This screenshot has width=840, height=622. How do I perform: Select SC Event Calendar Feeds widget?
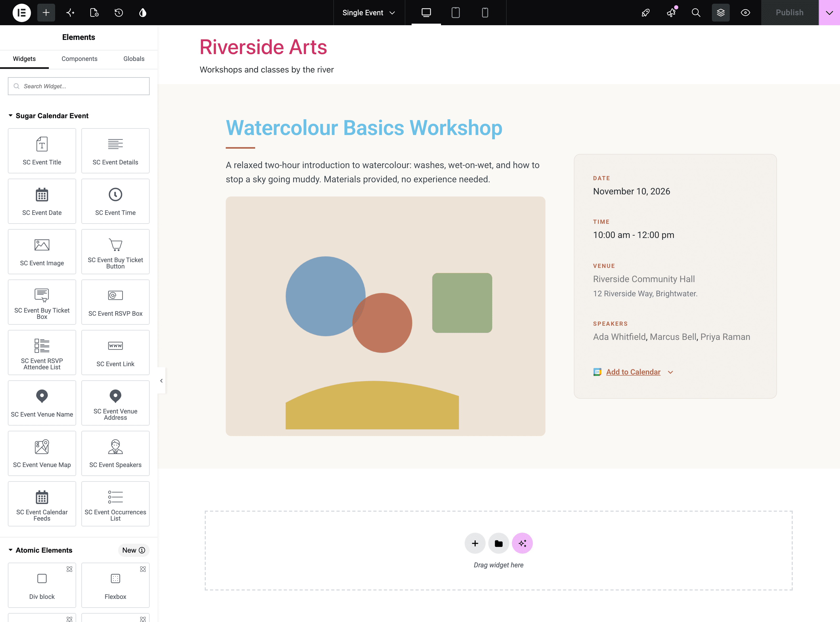(42, 504)
